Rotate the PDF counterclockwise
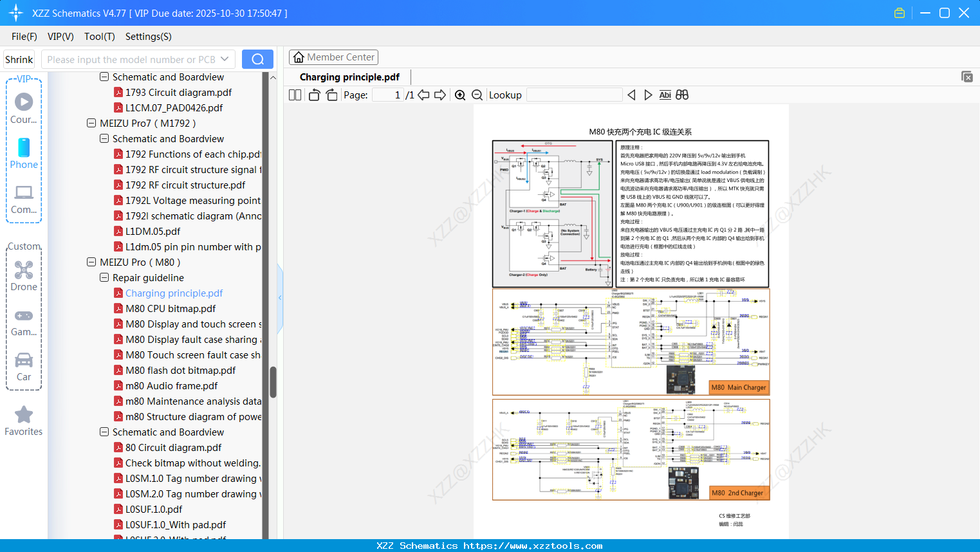The width and height of the screenshot is (980, 552). point(314,95)
